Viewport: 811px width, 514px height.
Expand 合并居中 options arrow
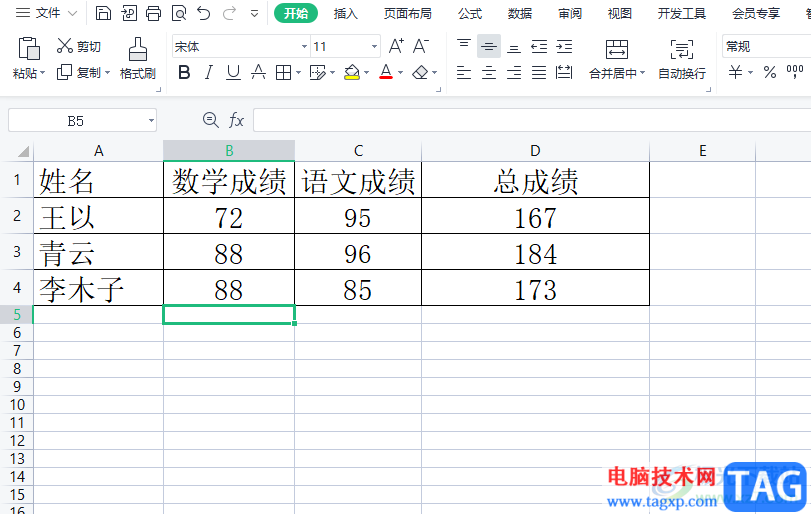tap(642, 73)
